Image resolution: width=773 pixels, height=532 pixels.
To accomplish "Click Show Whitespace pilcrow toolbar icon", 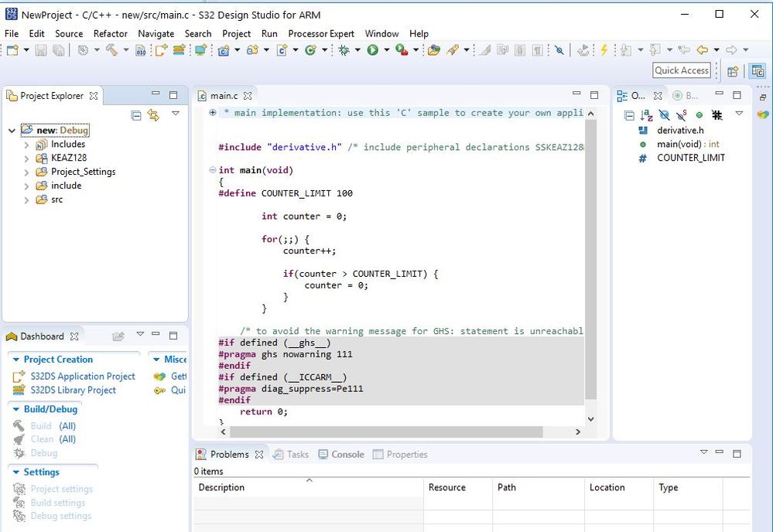I will click(x=538, y=49).
